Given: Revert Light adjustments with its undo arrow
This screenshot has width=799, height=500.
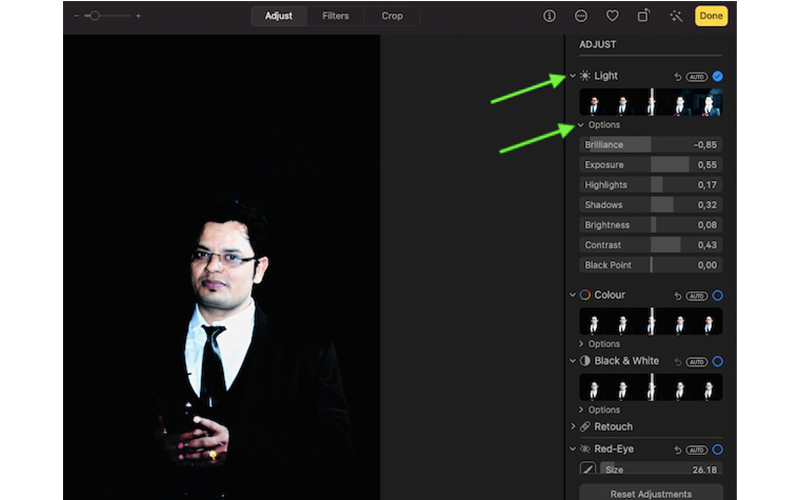Looking at the screenshot, I should [678, 76].
